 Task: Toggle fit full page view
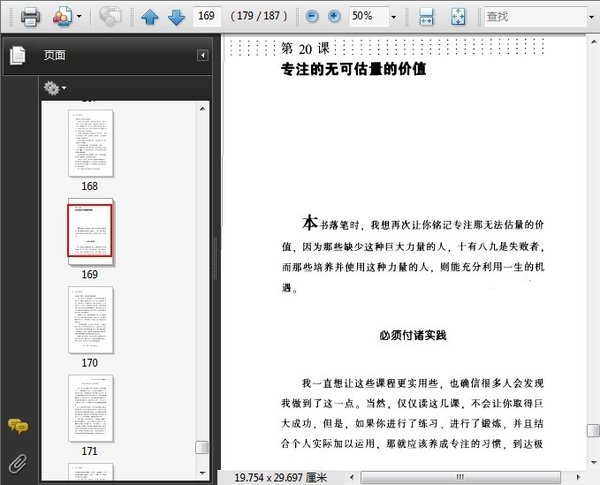coord(457,16)
